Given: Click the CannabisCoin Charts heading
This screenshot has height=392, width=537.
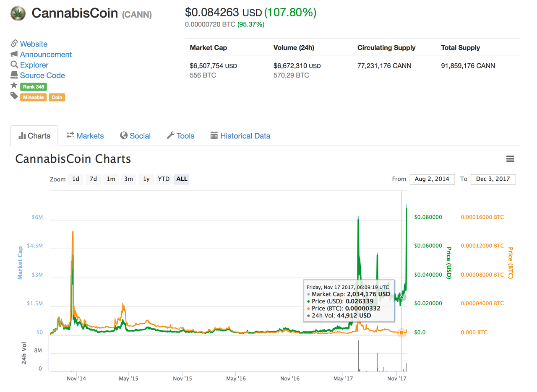Looking at the screenshot, I should click(73, 159).
